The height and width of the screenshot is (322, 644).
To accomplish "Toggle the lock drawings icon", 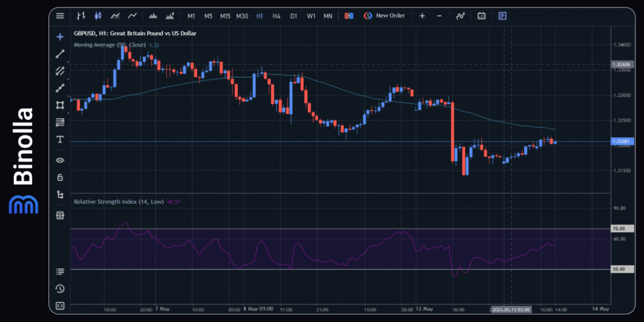I will (x=60, y=177).
